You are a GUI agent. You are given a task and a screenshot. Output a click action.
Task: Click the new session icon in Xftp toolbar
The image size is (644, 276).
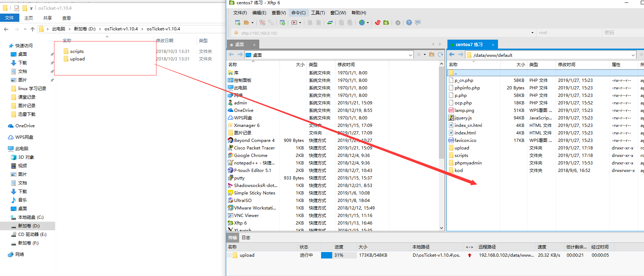tap(238, 23)
